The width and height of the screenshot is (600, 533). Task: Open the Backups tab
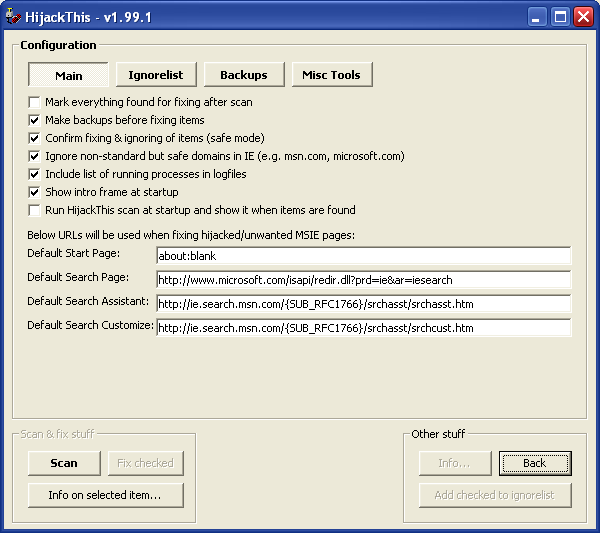pyautogui.click(x=244, y=75)
